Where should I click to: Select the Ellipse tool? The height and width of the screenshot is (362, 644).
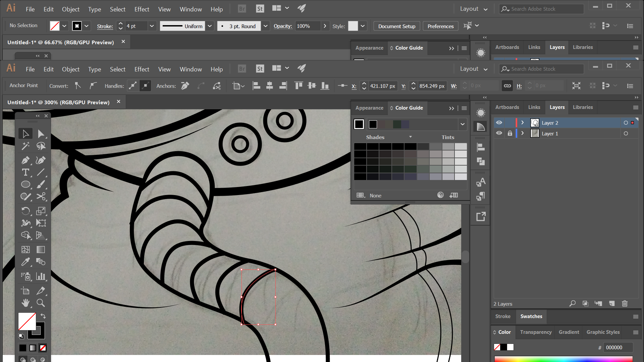[x=25, y=184]
